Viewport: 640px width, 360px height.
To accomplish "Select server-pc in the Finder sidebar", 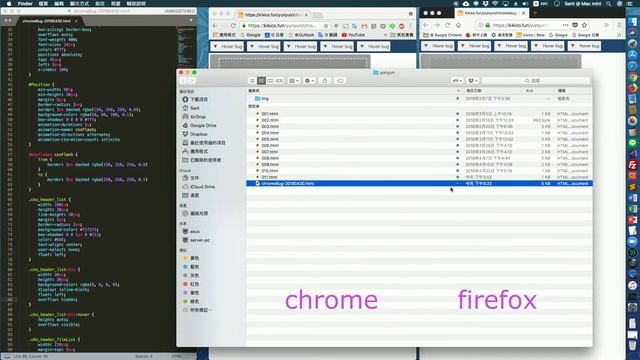I will click(x=196, y=240).
